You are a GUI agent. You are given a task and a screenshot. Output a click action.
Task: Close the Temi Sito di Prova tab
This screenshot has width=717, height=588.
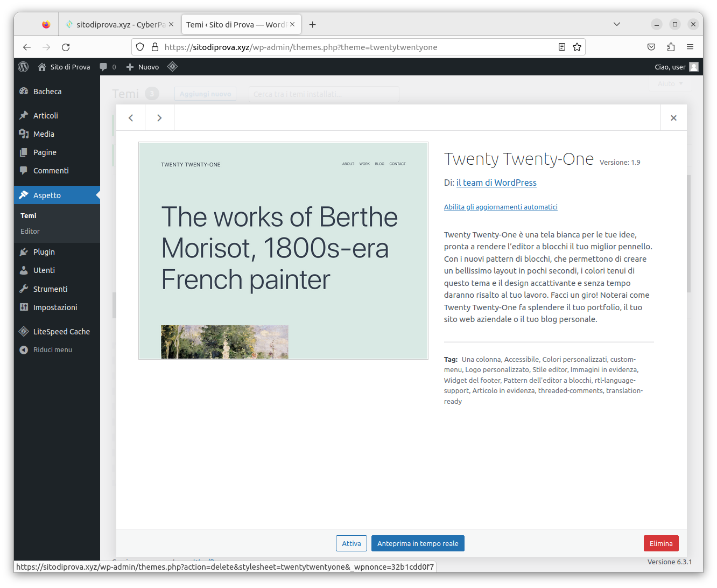[x=292, y=25]
